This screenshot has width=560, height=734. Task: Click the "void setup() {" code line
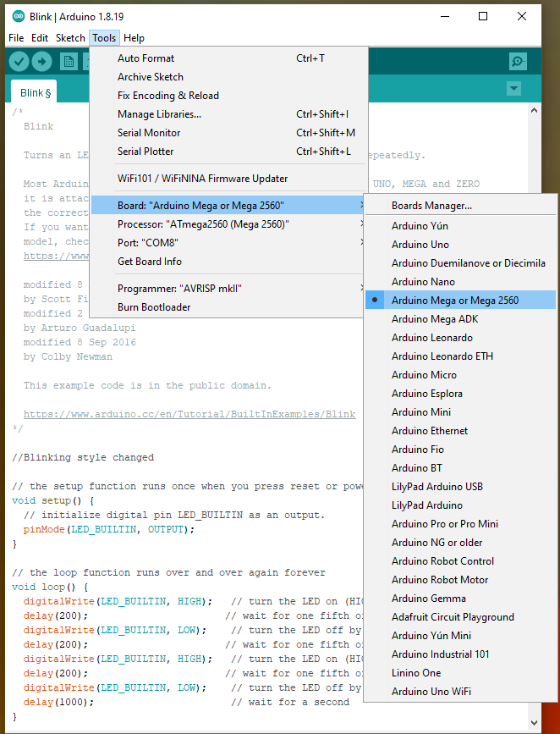pos(52,500)
